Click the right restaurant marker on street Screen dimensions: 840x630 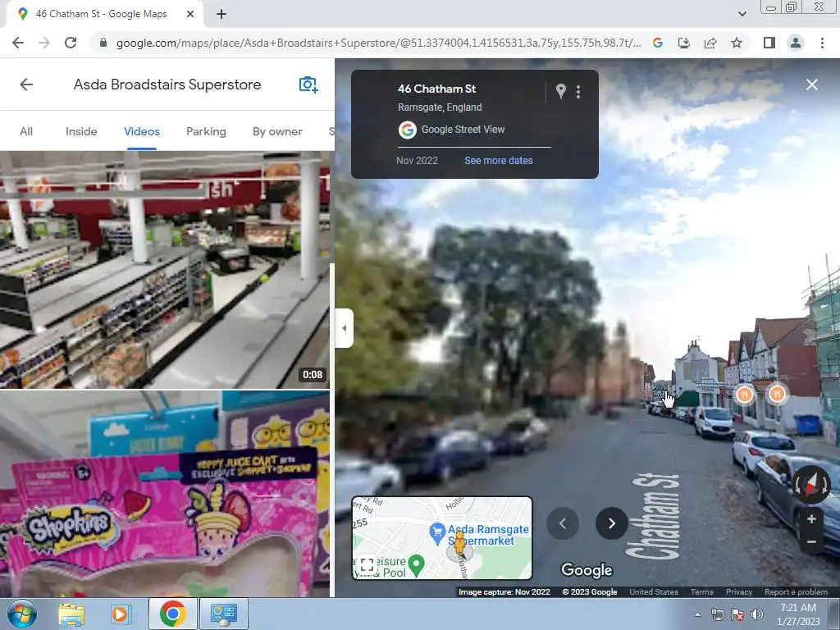click(x=777, y=395)
